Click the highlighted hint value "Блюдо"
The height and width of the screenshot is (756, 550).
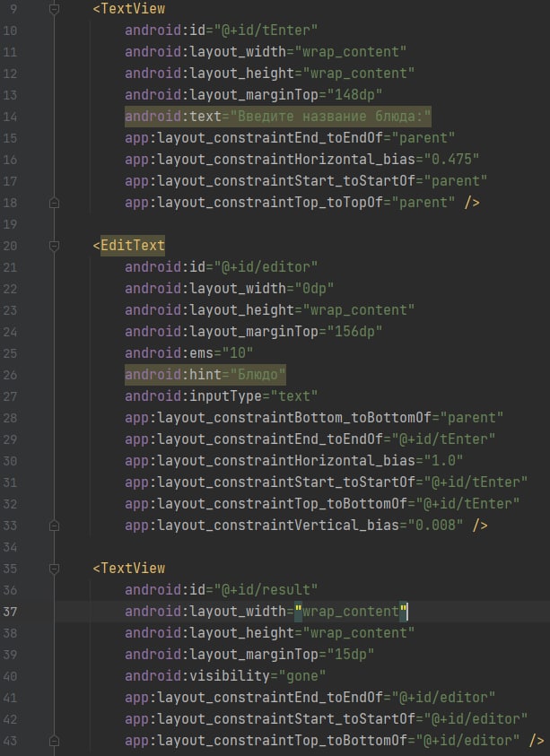click(x=258, y=375)
